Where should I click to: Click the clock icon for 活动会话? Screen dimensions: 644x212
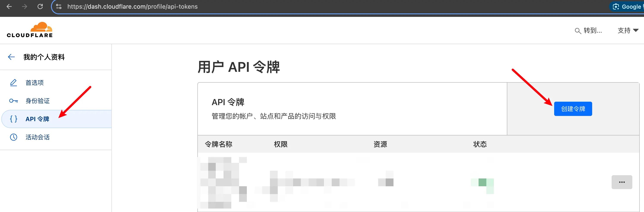click(x=14, y=137)
